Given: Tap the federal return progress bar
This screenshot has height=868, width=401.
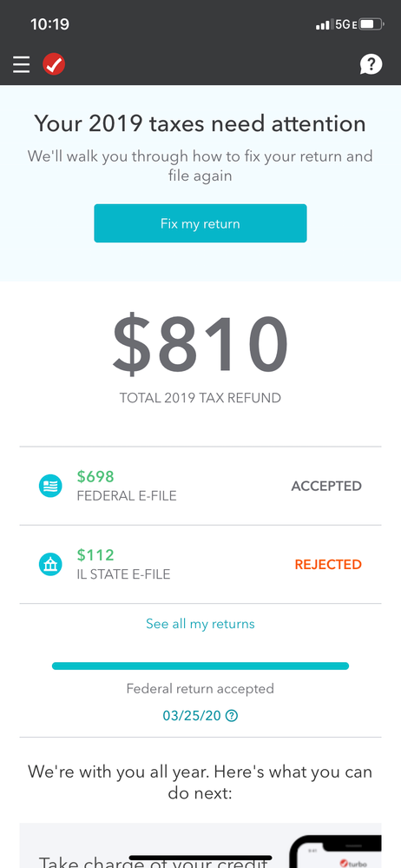Looking at the screenshot, I should pyautogui.click(x=200, y=666).
